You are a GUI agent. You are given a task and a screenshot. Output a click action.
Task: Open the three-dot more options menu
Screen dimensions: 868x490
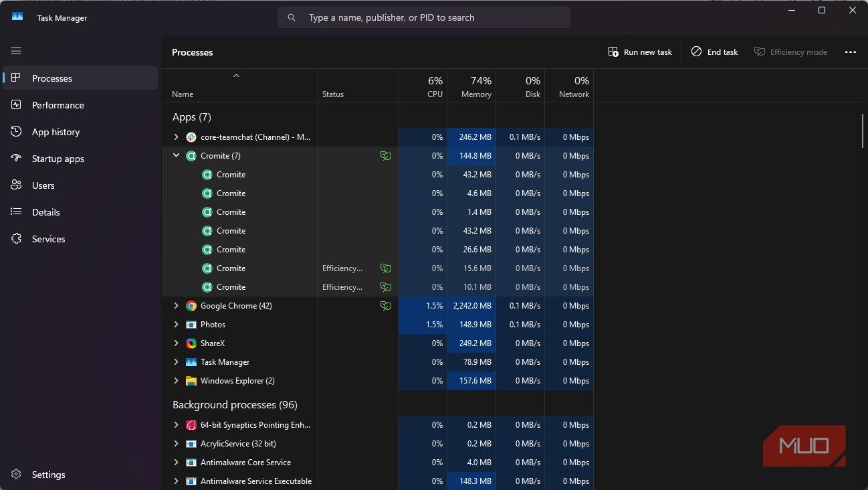tap(850, 52)
